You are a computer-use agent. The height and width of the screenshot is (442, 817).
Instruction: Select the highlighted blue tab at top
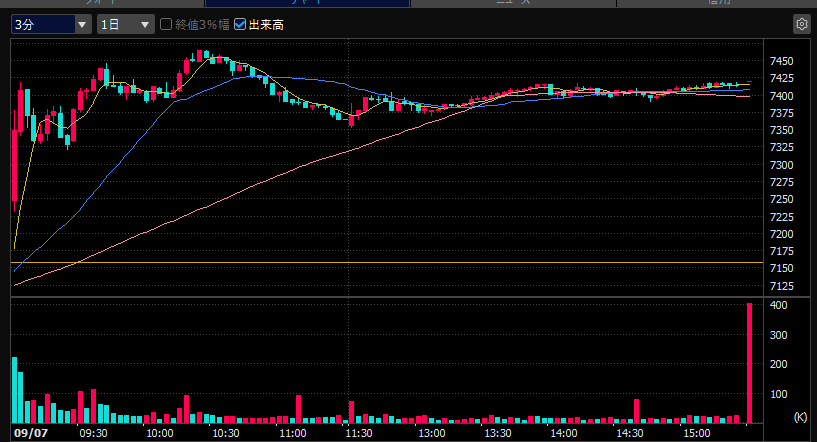pyautogui.click(x=307, y=3)
